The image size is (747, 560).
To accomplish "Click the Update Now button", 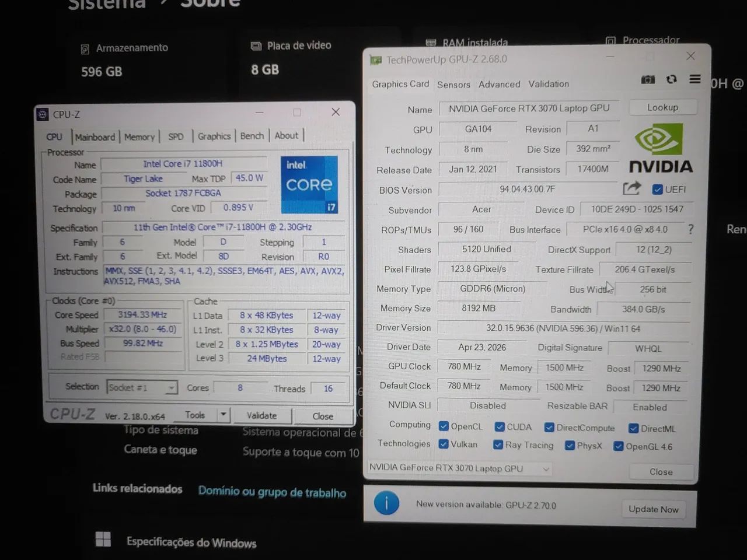I will 654,509.
